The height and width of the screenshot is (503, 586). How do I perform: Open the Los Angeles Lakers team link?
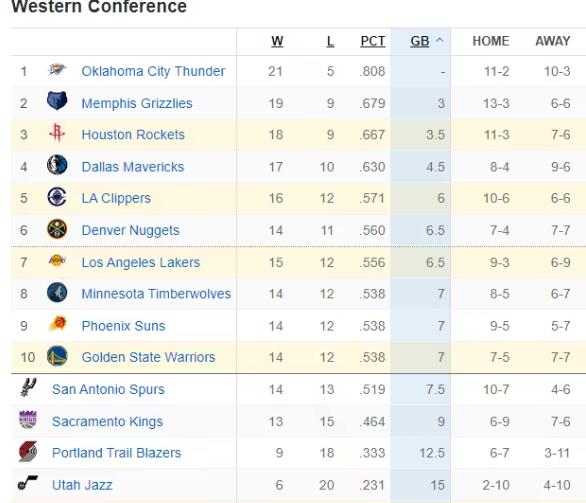[141, 262]
